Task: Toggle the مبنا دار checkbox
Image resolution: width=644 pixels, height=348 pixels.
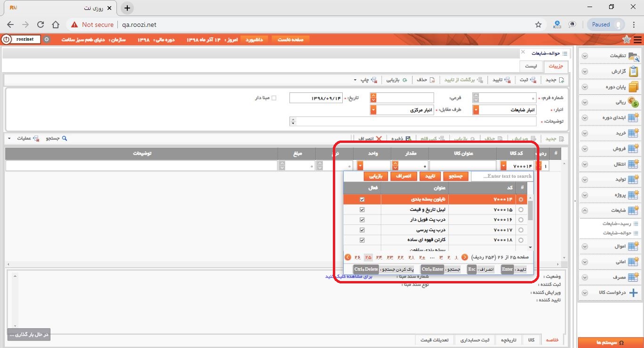Action: [x=274, y=98]
